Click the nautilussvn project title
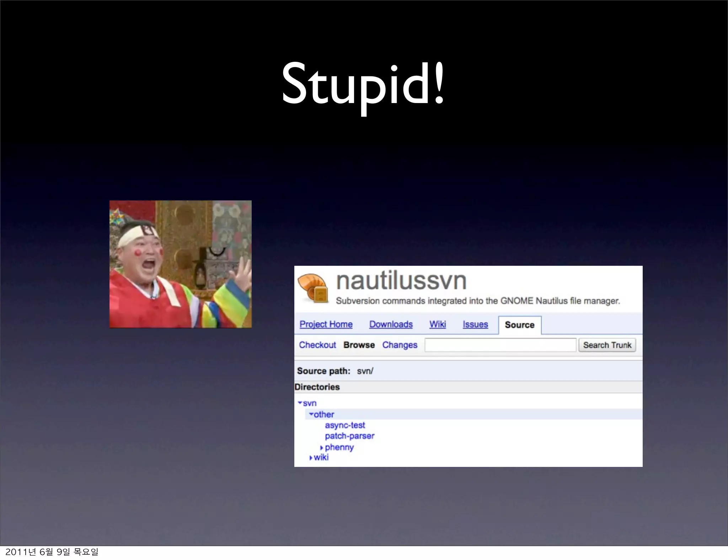 click(401, 280)
